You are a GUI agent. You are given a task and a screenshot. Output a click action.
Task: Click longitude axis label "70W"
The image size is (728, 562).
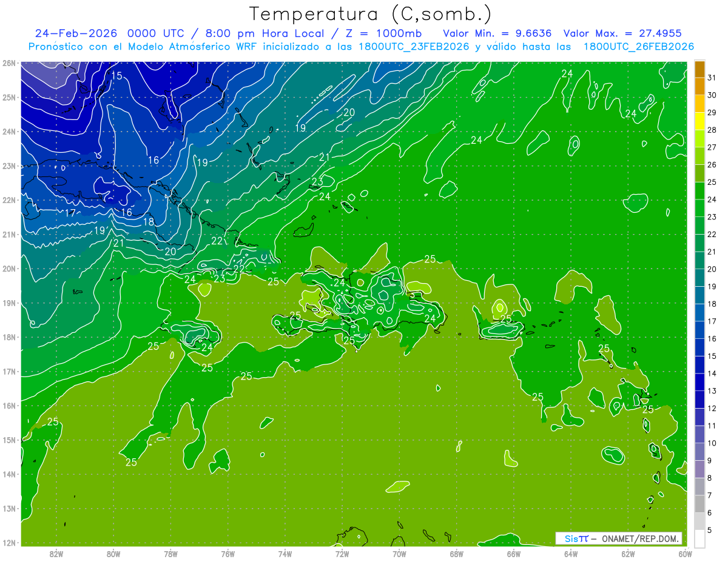399,554
